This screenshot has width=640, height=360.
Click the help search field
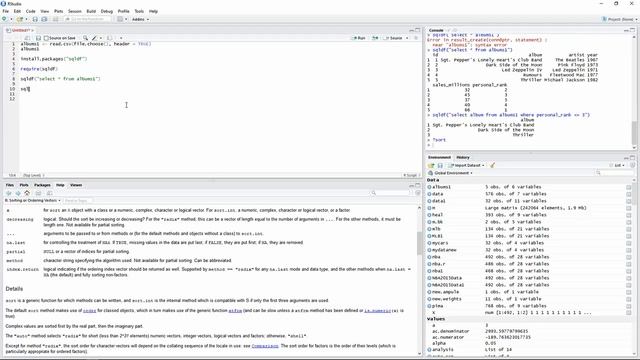tap(390, 193)
